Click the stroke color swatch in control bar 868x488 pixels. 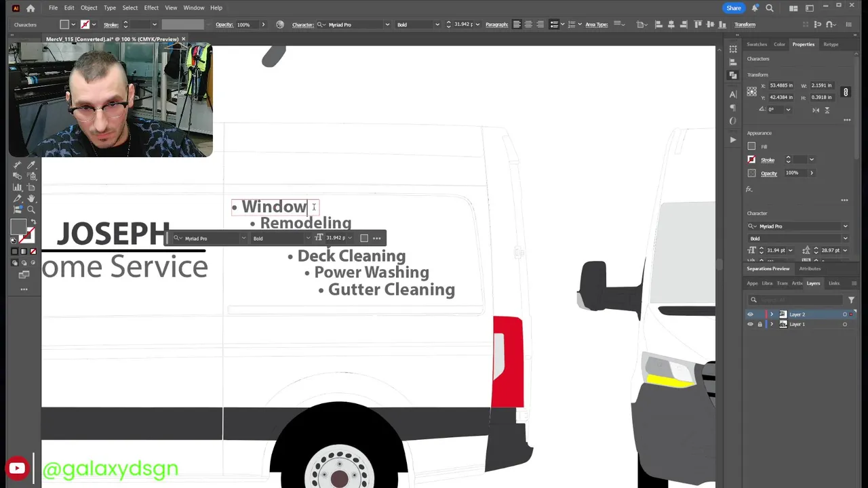point(85,25)
